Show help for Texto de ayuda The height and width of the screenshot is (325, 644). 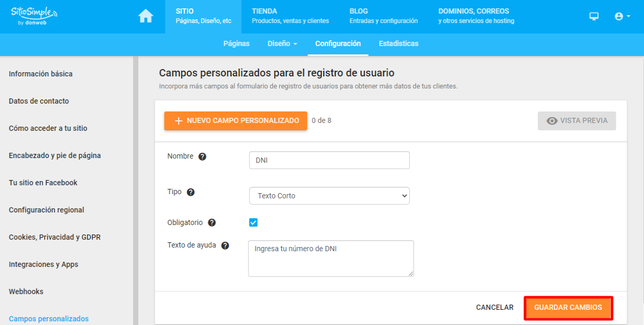click(x=225, y=245)
